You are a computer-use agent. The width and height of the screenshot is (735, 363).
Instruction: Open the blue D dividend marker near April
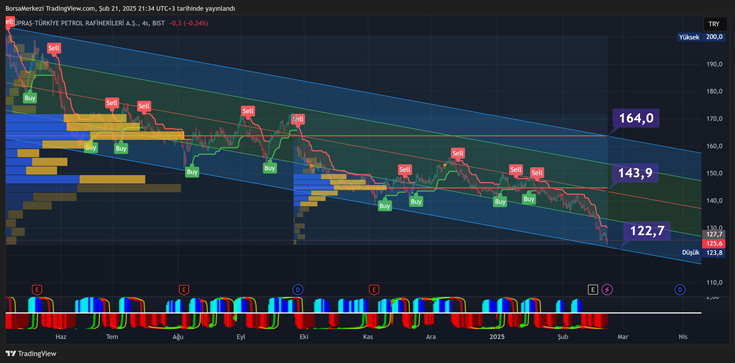tap(680, 290)
